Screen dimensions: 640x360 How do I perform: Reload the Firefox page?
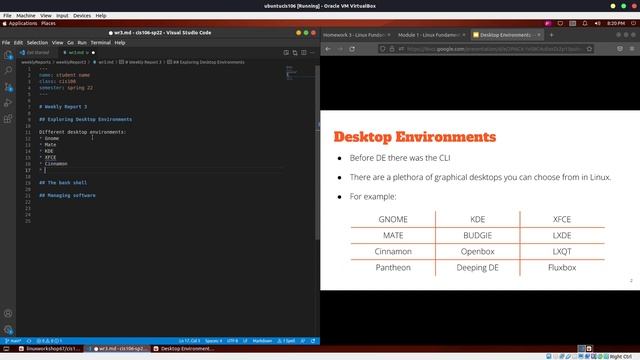point(352,49)
